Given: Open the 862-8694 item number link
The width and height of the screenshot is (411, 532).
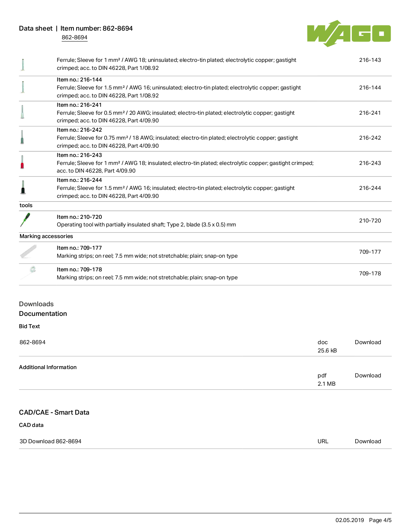Looking at the screenshot, I should (x=74, y=38).
